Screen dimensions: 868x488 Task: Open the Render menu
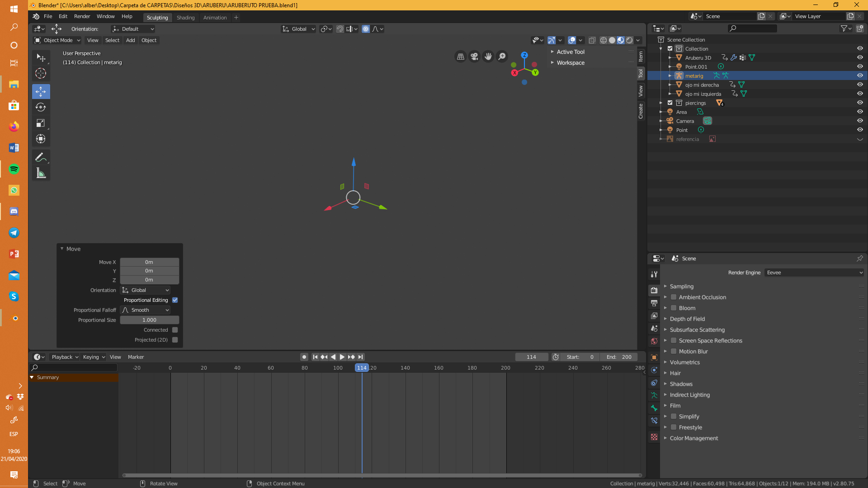82,16
